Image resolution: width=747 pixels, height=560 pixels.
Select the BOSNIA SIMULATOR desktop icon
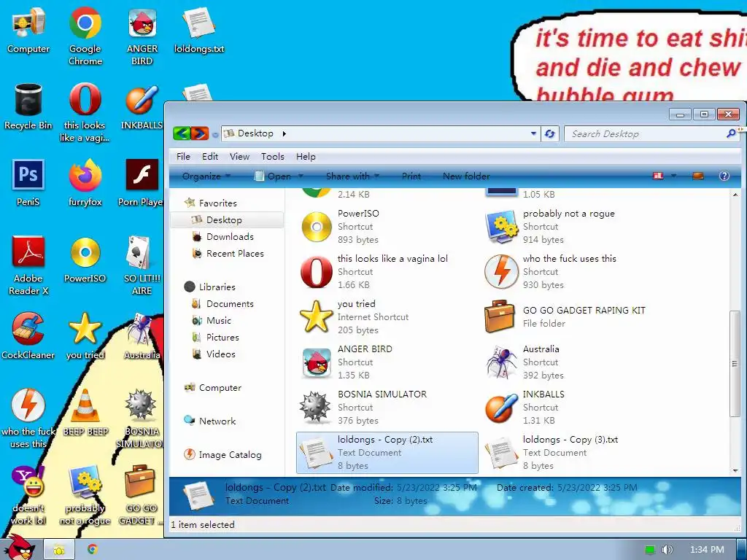[x=141, y=418]
